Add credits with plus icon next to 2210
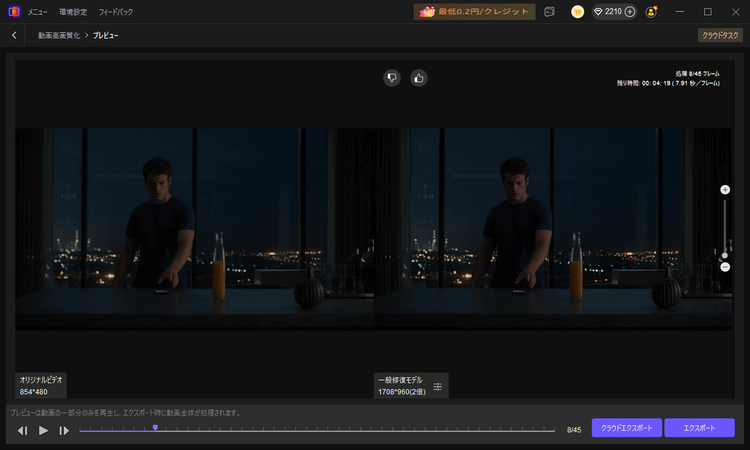 pyautogui.click(x=630, y=11)
